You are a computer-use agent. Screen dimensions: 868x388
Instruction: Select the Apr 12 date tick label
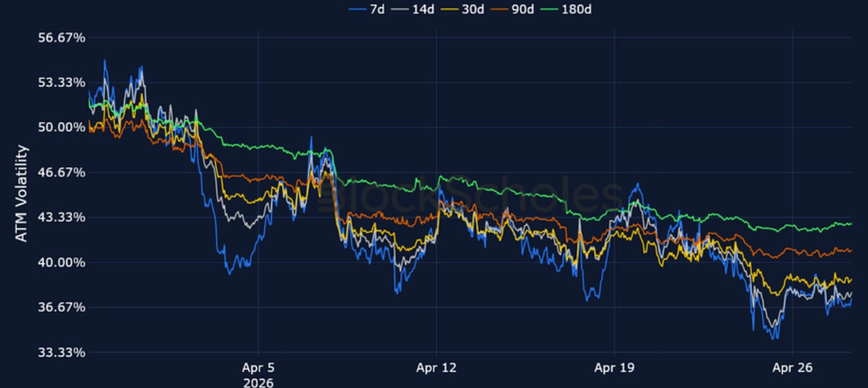click(x=436, y=368)
